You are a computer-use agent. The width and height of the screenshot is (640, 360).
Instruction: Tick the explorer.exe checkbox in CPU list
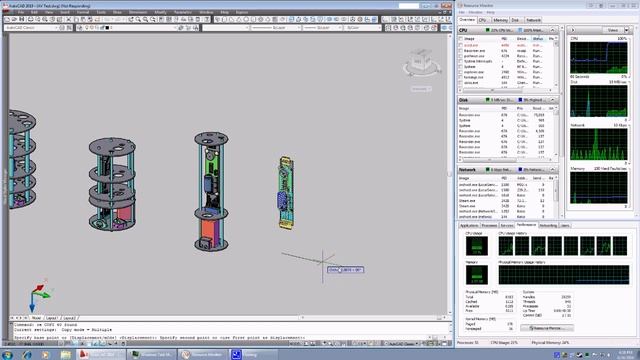pos(461,72)
